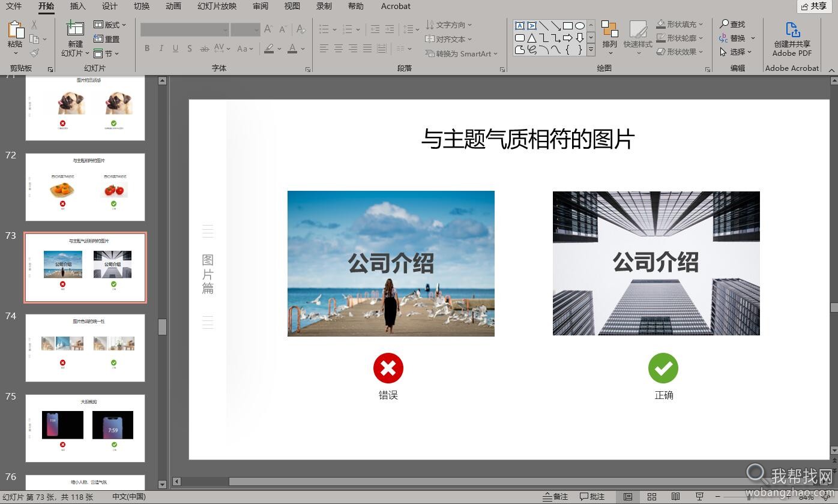The height and width of the screenshot is (504, 838).
Task: Start slideshow from the status bar icon
Action: tap(699, 497)
